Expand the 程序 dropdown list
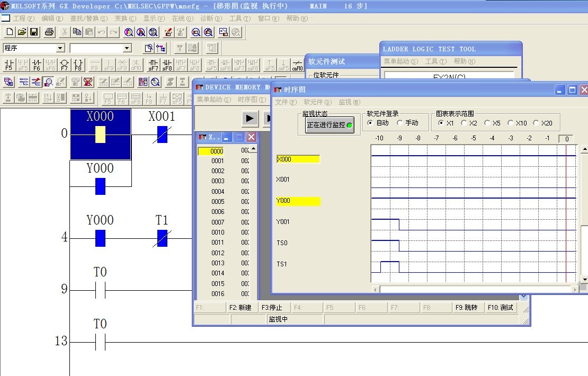Screen dimensions: 588x376 coord(60,48)
